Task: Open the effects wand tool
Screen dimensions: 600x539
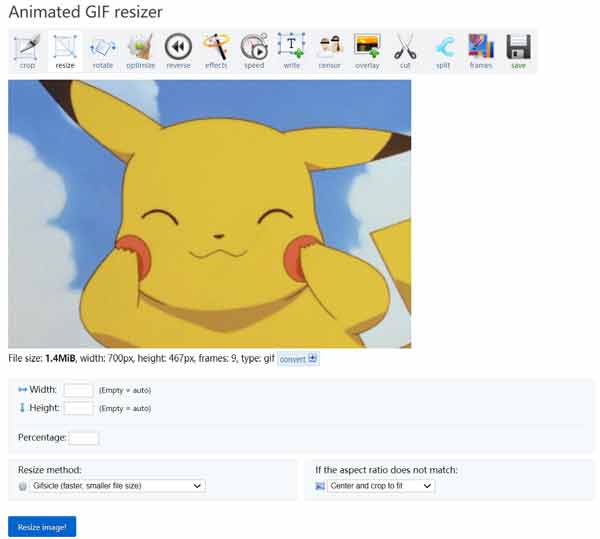Action: 216,52
